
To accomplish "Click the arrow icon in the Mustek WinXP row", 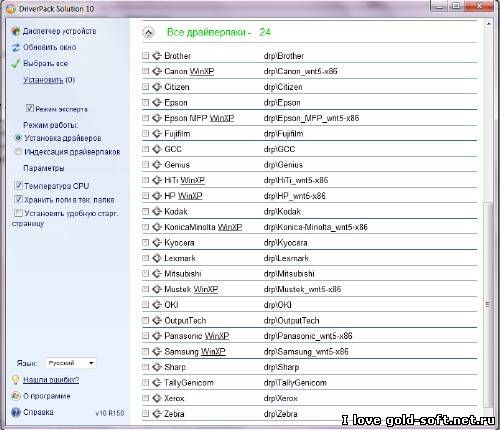I will 157,289.
